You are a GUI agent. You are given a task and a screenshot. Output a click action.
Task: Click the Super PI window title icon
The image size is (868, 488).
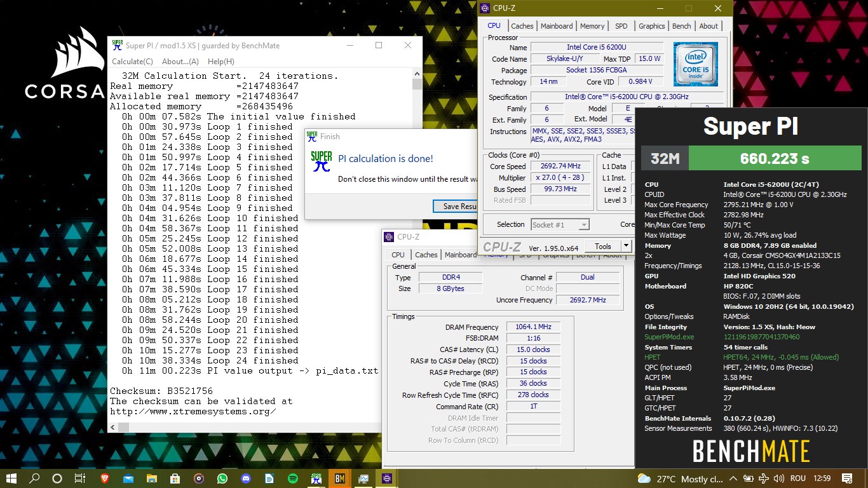pyautogui.click(x=117, y=45)
